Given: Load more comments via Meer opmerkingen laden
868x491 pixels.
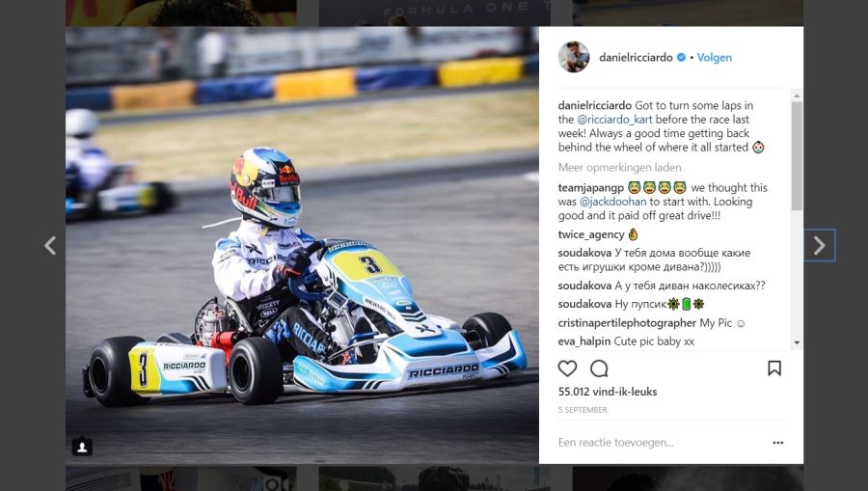Looking at the screenshot, I should pos(619,168).
